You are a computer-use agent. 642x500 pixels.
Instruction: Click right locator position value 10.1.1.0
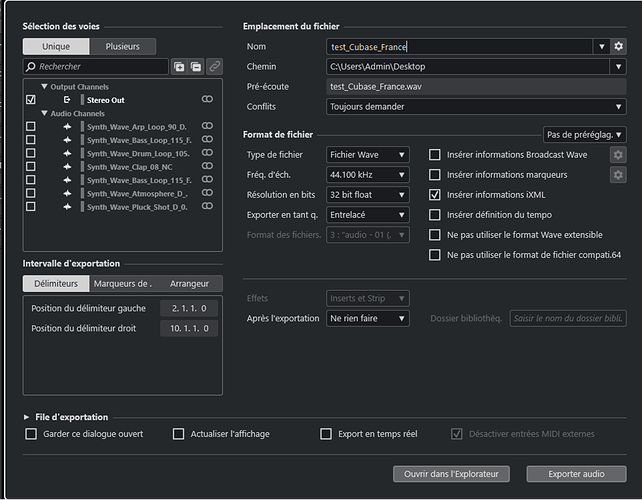189,328
